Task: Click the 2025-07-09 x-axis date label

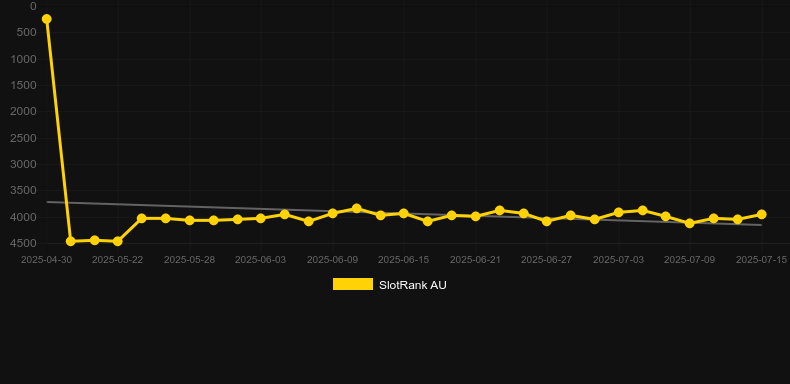Action: 690,260
